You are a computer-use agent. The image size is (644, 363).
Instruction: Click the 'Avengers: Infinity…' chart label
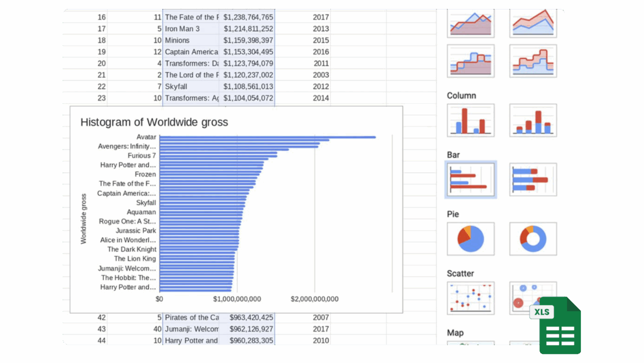(127, 146)
